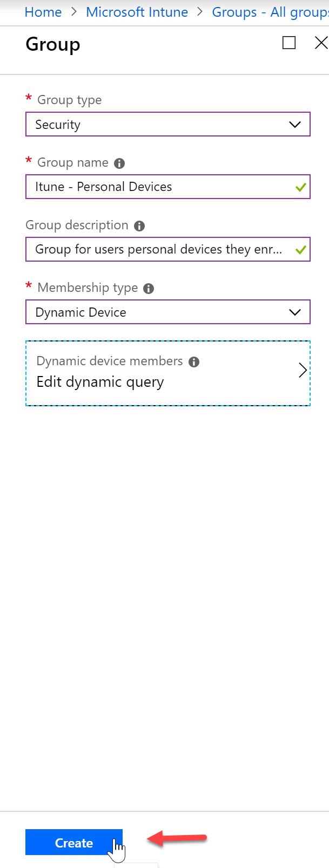The image size is (329, 868).
Task: Click green validation check in Group name
Action: tap(301, 187)
